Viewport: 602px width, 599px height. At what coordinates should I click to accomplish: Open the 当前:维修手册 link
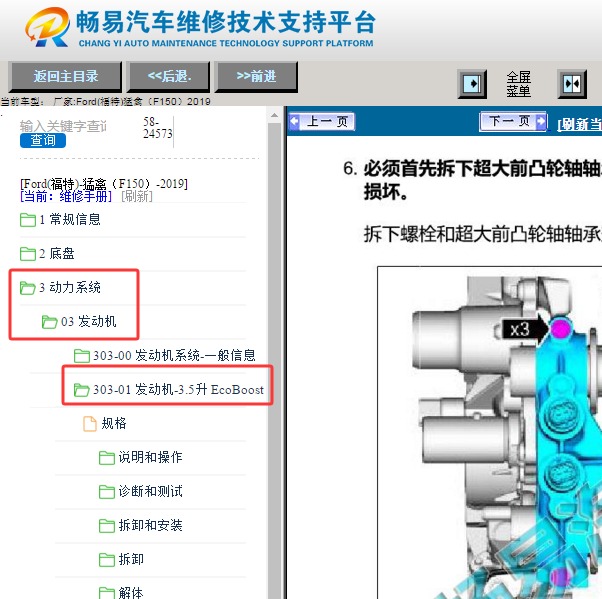pos(66,197)
